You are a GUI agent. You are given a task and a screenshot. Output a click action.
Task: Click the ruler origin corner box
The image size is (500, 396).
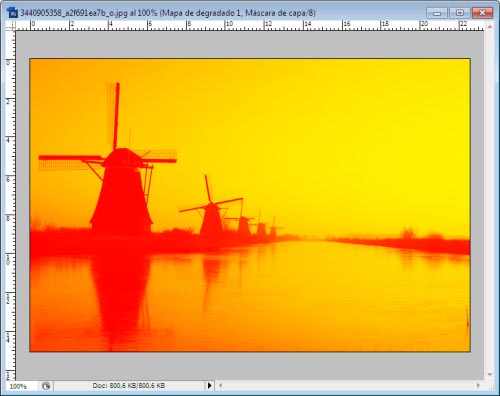[x=11, y=25]
